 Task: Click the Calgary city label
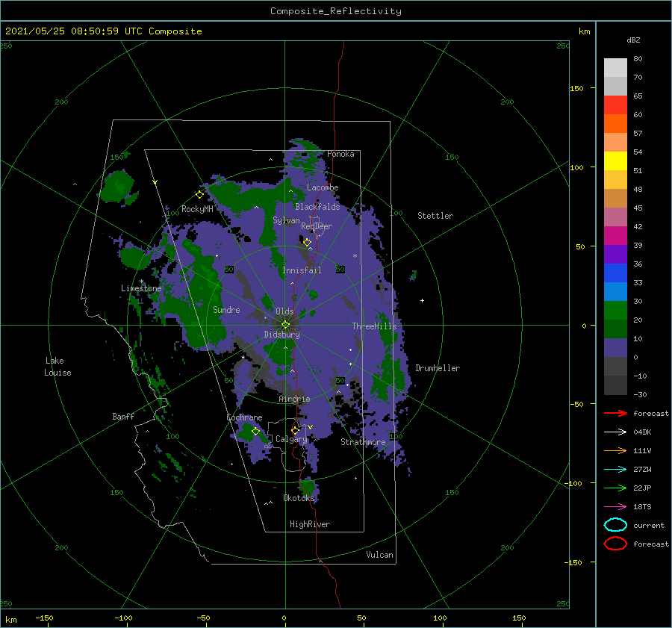pos(291,439)
